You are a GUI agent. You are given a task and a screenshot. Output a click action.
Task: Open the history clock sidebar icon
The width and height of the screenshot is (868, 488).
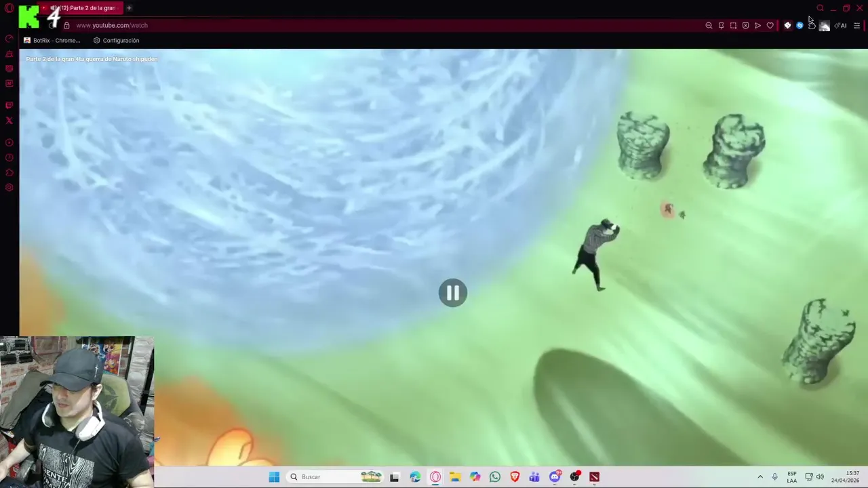9,158
